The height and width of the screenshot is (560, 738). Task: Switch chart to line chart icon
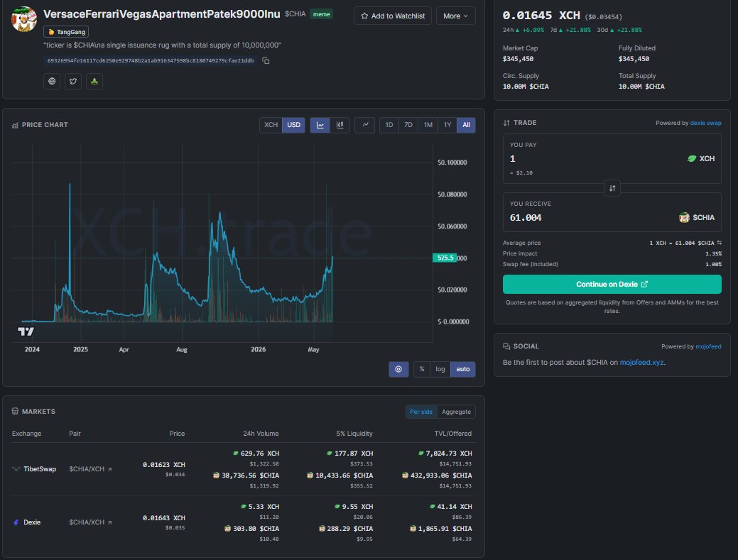pos(320,125)
